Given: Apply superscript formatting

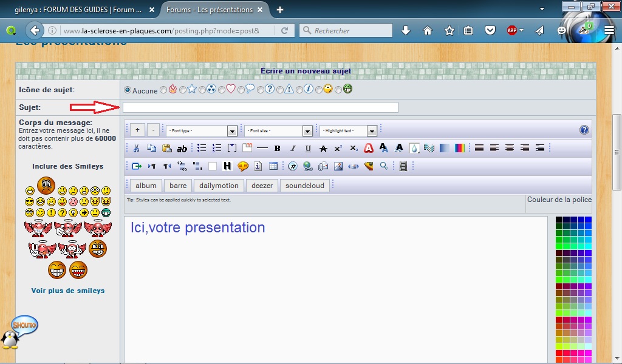Looking at the screenshot, I should (338, 149).
